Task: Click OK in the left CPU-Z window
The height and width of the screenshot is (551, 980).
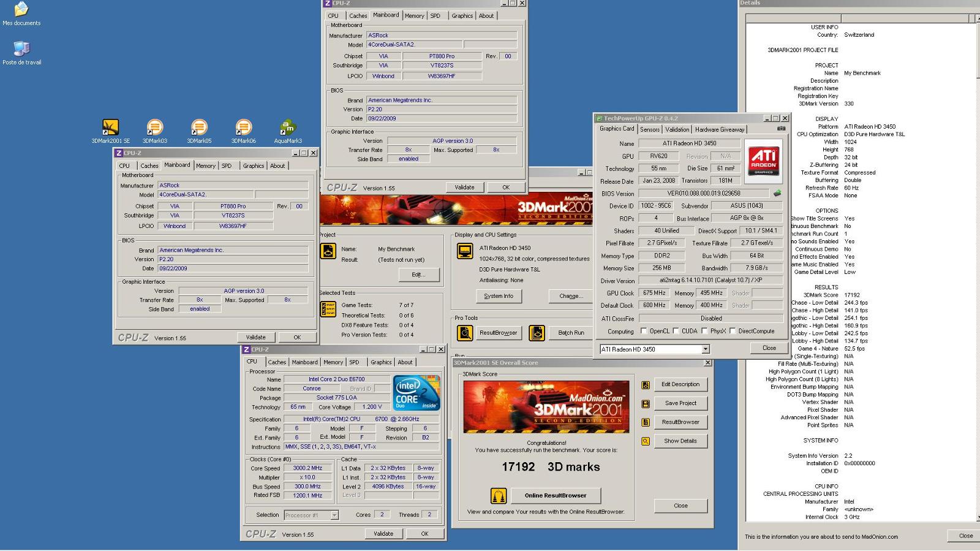Action: 297,337
